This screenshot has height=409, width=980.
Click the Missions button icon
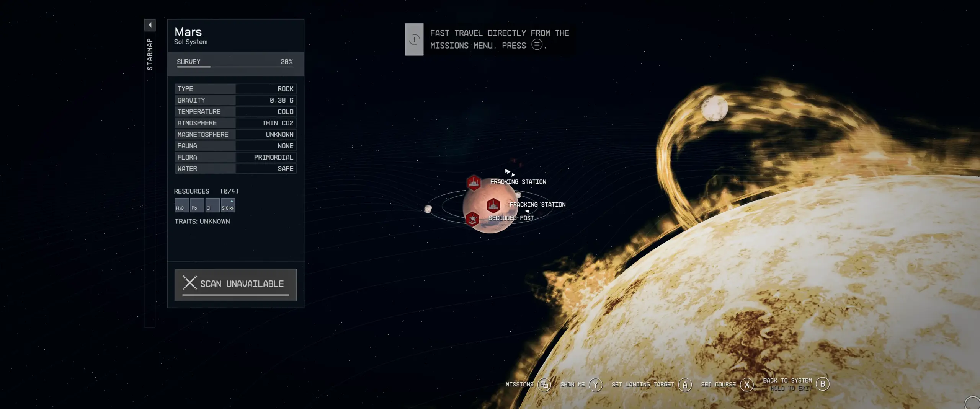click(544, 385)
